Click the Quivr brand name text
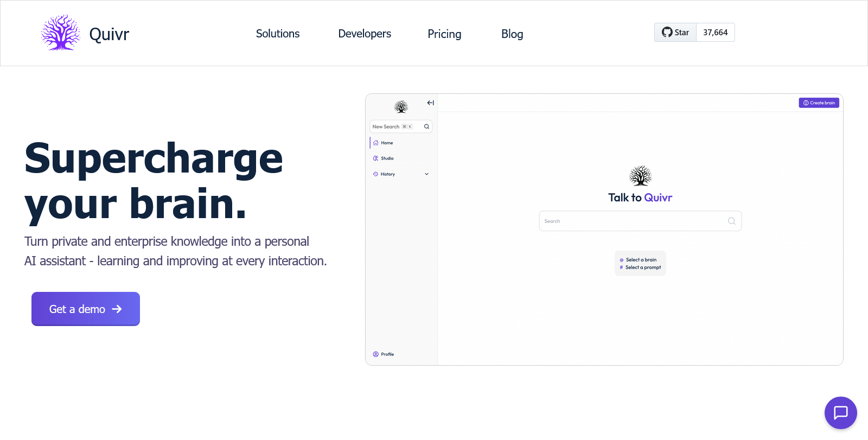 (109, 34)
